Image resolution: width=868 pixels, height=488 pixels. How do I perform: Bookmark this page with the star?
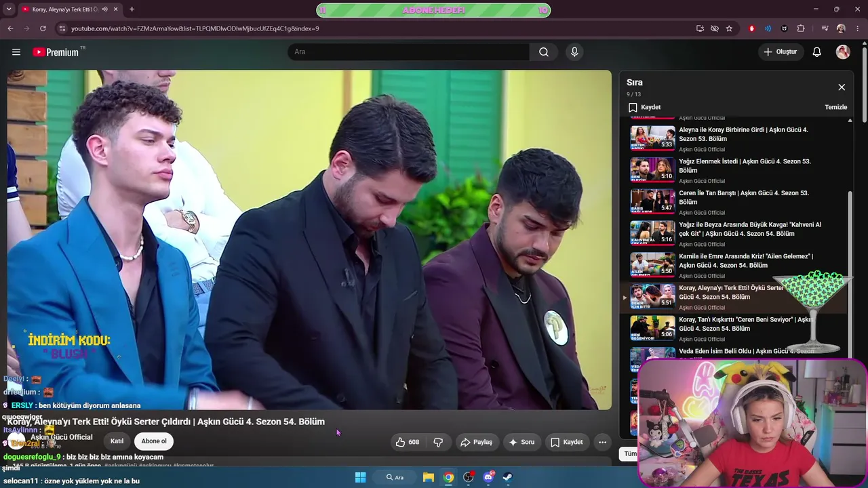729,28
